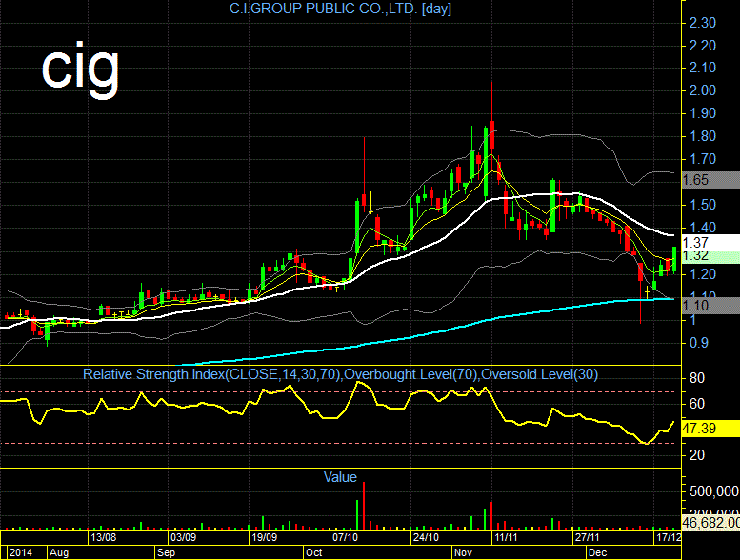740x560 pixels.
Task: Click the 13/08 date marker on timeline
Action: tap(104, 537)
